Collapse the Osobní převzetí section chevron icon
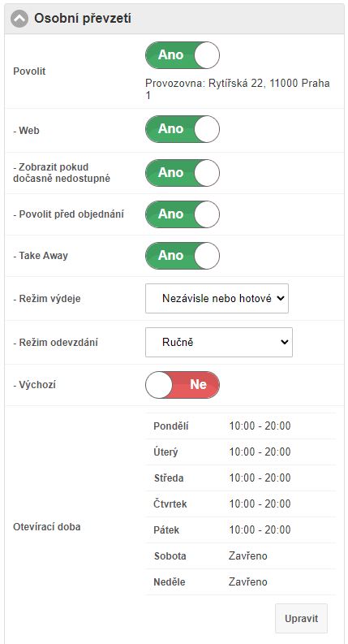The height and width of the screenshot is (644, 348). (x=19, y=19)
